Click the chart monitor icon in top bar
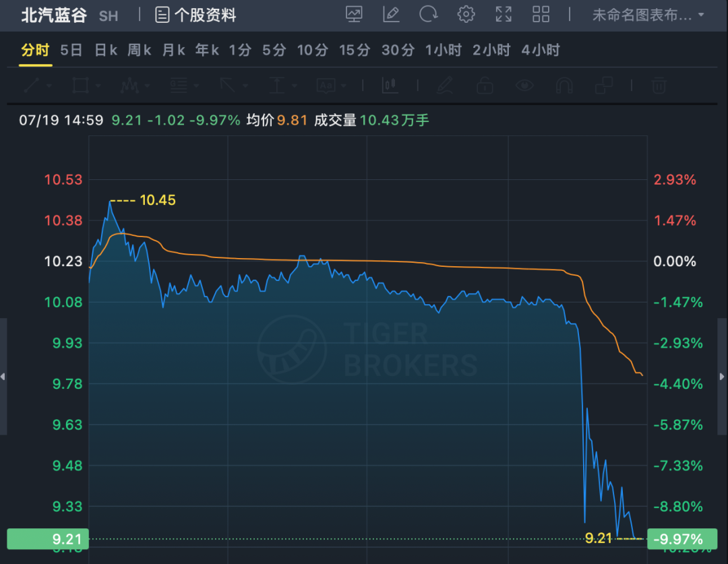 354,14
